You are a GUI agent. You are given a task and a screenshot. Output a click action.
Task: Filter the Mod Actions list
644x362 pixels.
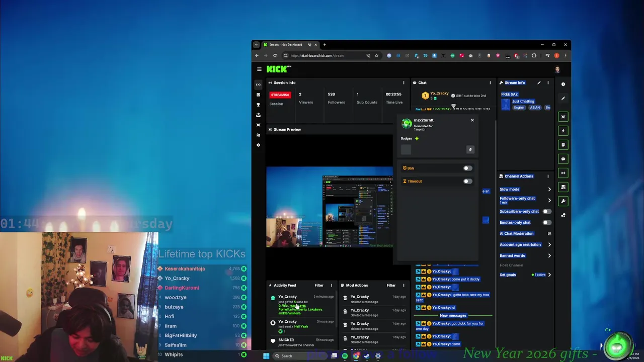(x=391, y=285)
